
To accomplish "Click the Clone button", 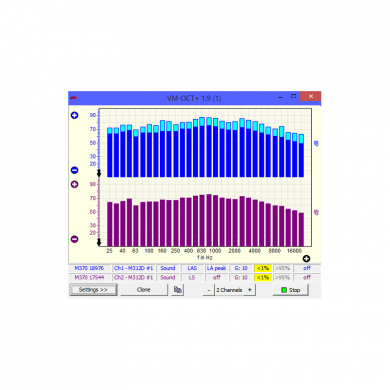I will tap(144, 290).
